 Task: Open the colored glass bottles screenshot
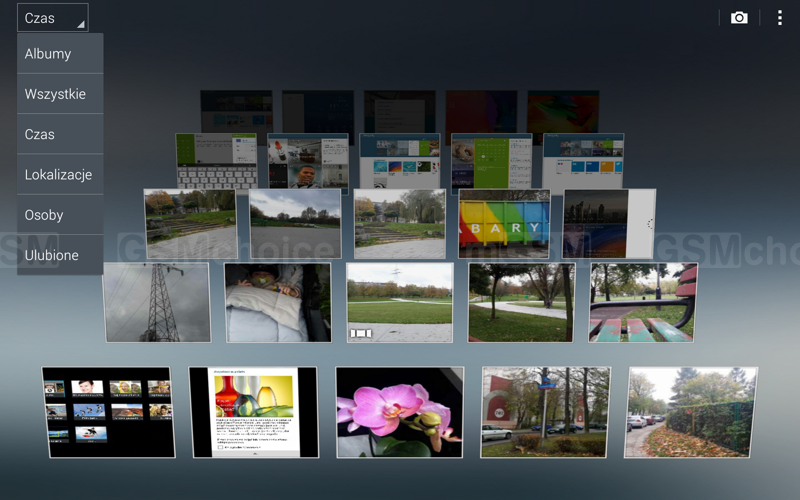[254, 412]
